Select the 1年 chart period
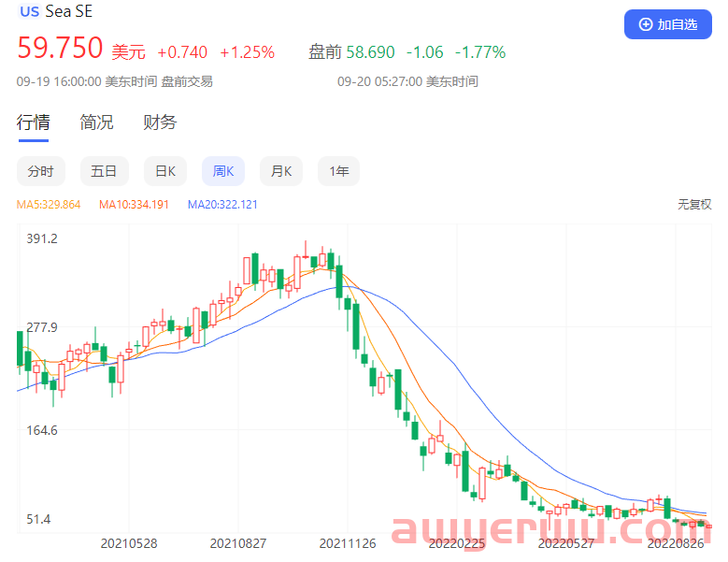 click(339, 171)
